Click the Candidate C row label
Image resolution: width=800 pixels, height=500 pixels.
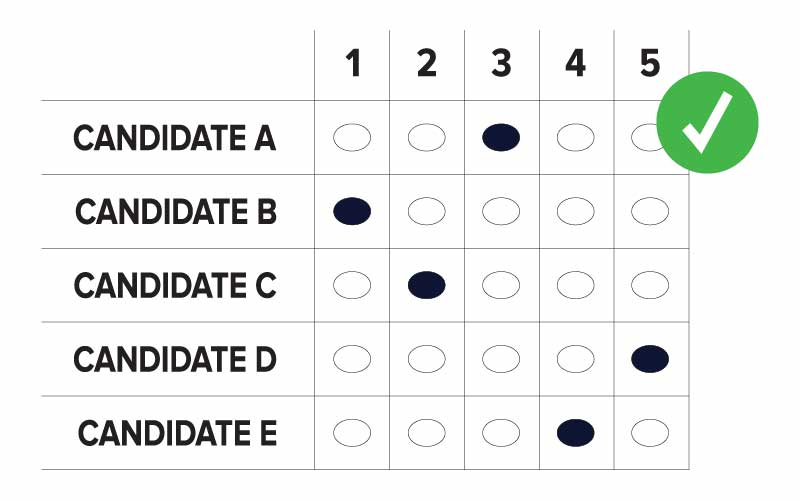tap(175, 286)
